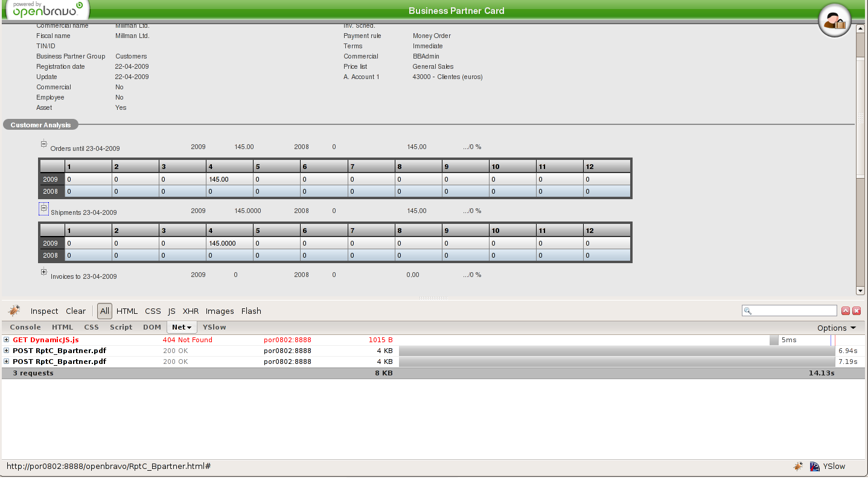Image resolution: width=868 pixels, height=478 pixels.
Task: Expand the GET DynamicJS.js request details
Action: 7,340
